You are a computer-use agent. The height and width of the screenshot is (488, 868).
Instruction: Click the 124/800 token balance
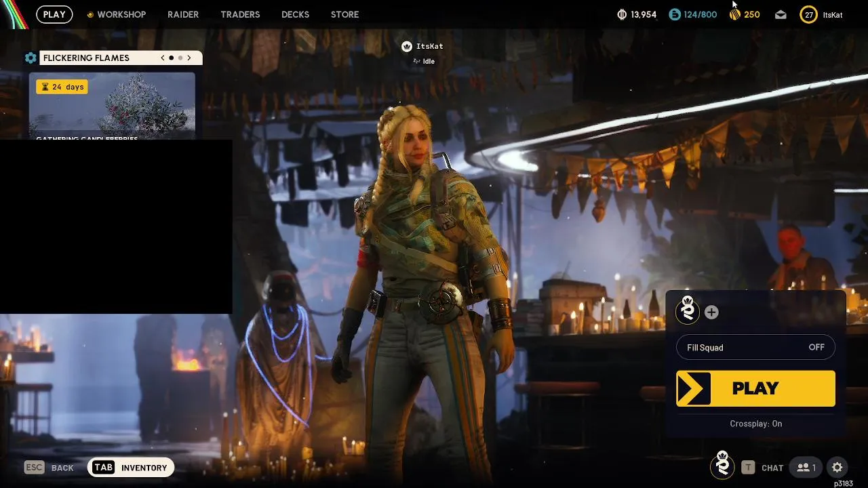pos(701,14)
